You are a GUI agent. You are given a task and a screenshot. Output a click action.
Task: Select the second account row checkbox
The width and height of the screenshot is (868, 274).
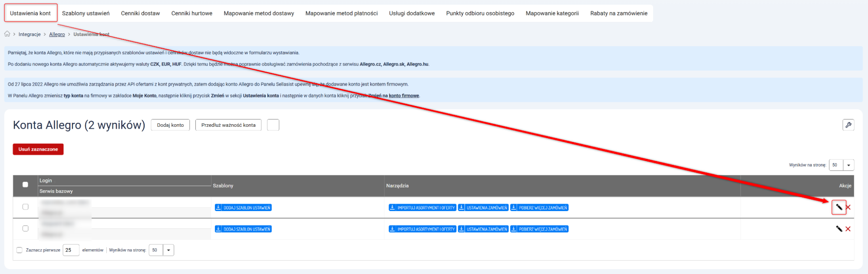click(25, 228)
